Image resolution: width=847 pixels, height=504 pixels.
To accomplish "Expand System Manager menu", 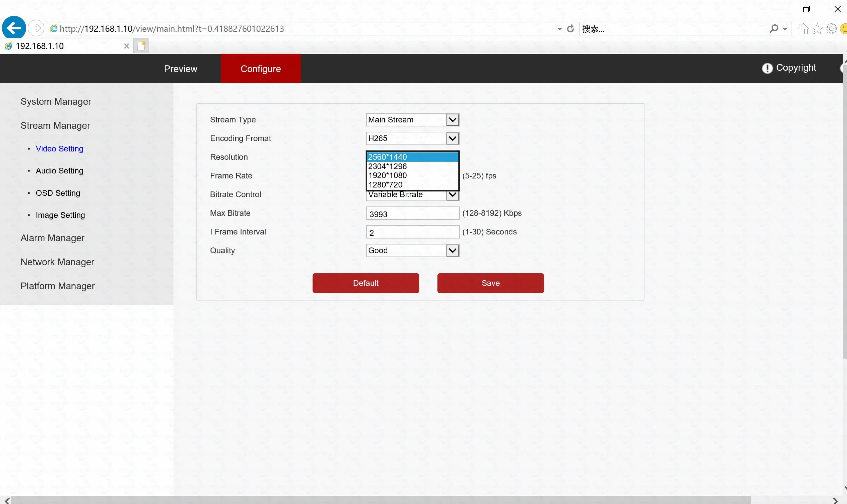I will coord(56,101).
